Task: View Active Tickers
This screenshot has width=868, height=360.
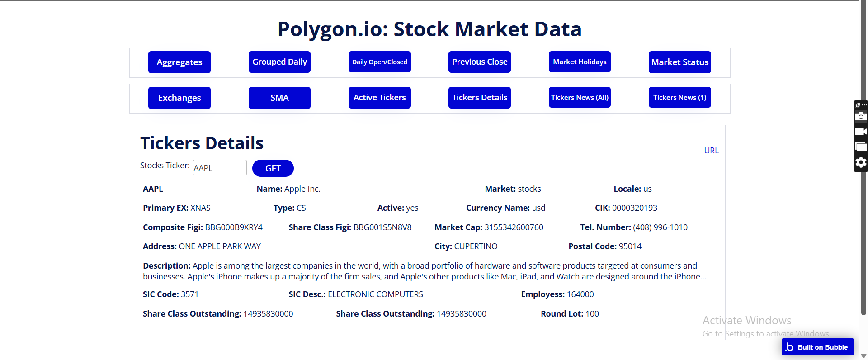Action: [x=380, y=98]
